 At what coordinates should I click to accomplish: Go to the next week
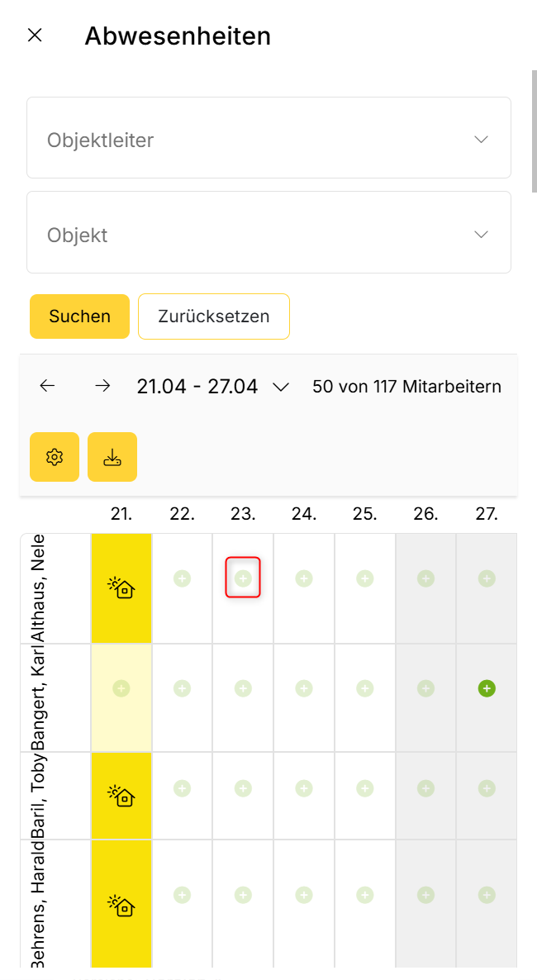coord(102,386)
